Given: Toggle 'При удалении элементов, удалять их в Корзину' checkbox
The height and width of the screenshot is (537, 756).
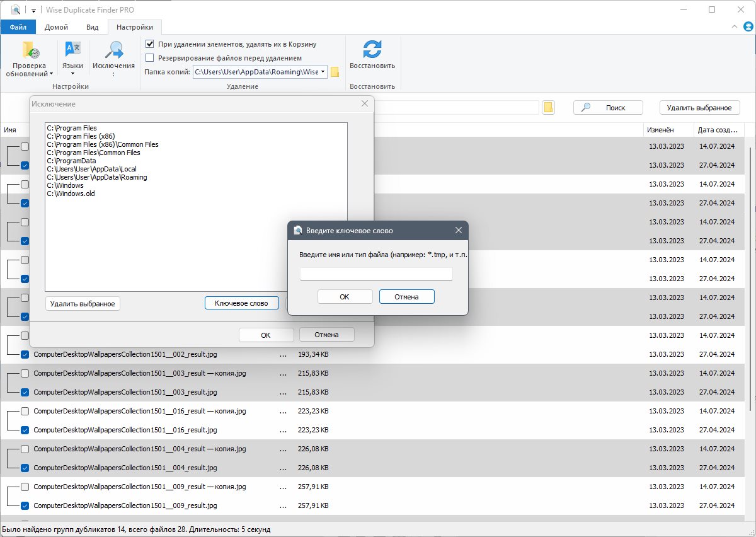Looking at the screenshot, I should pyautogui.click(x=150, y=44).
